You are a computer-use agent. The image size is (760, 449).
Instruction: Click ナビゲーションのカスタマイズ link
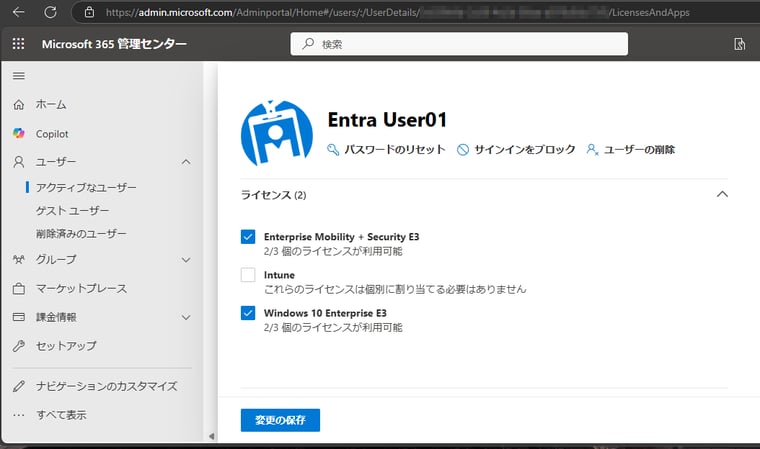point(107,386)
